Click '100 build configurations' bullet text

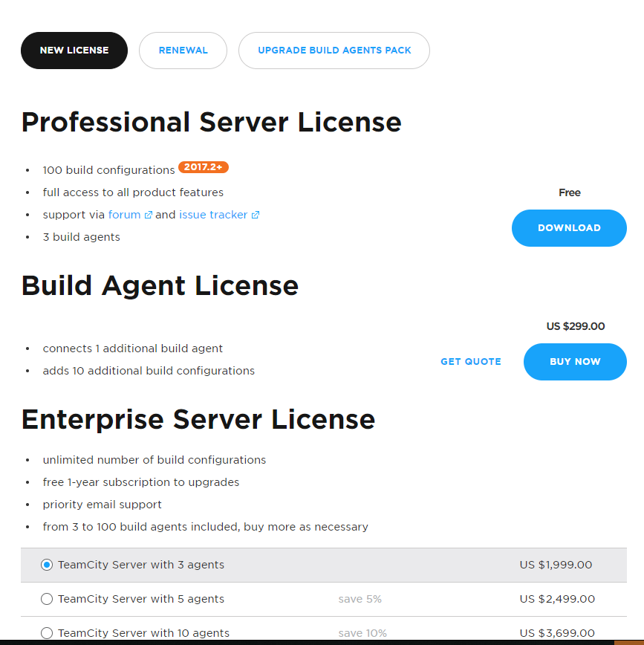pyautogui.click(x=108, y=170)
